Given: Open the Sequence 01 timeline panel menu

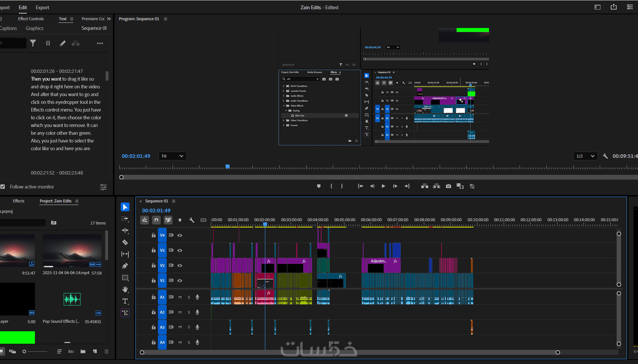Looking at the screenshot, I should (x=174, y=201).
